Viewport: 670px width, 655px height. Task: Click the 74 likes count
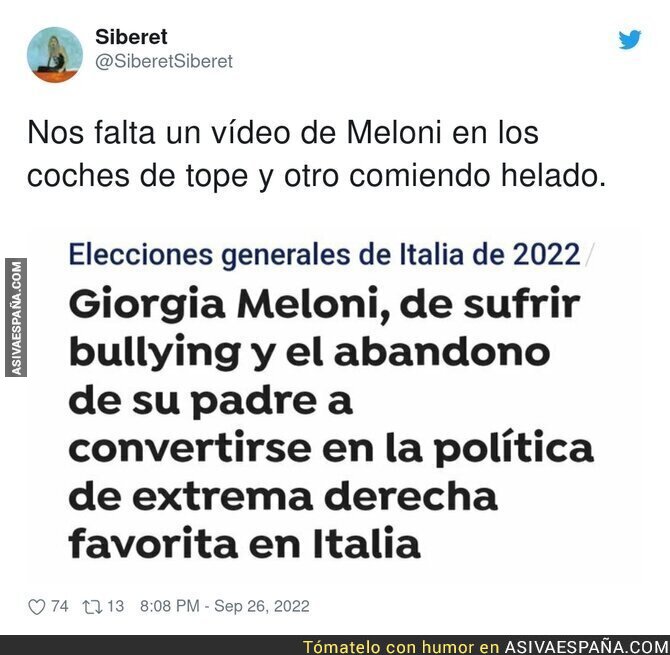[59, 606]
